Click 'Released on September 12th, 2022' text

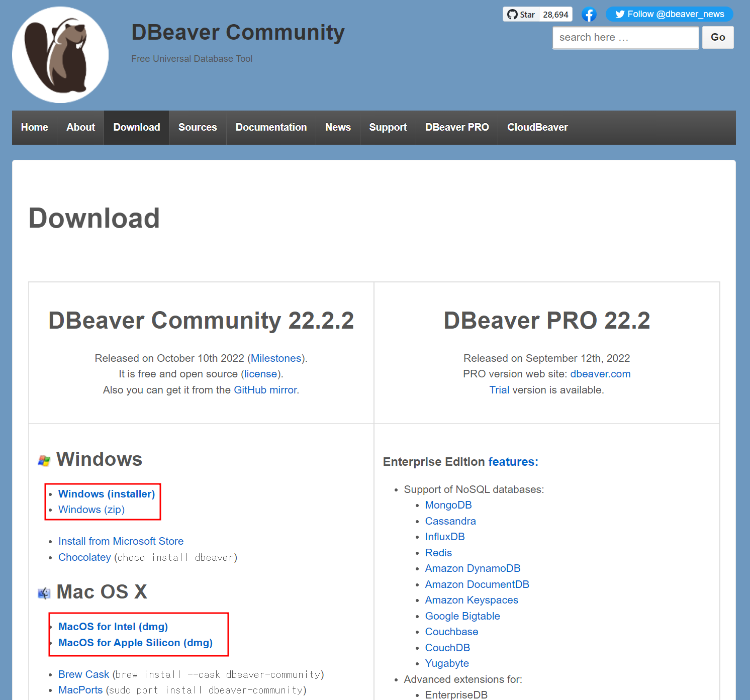[547, 358]
